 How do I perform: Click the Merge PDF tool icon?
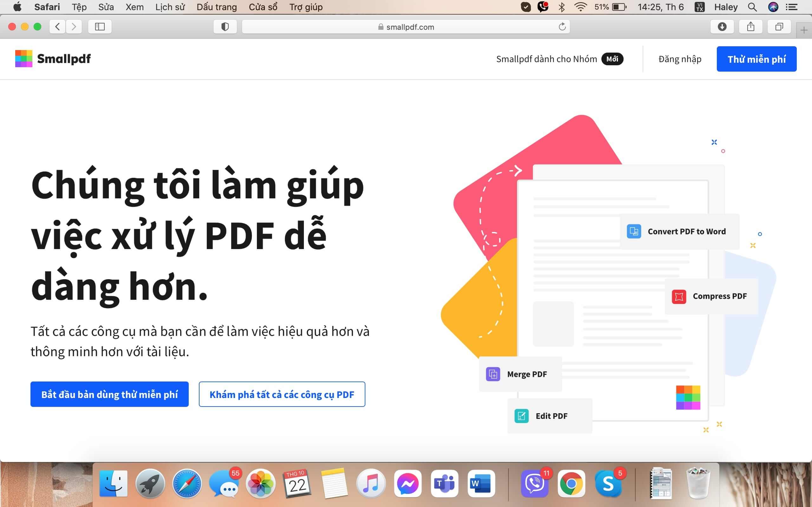[493, 374]
